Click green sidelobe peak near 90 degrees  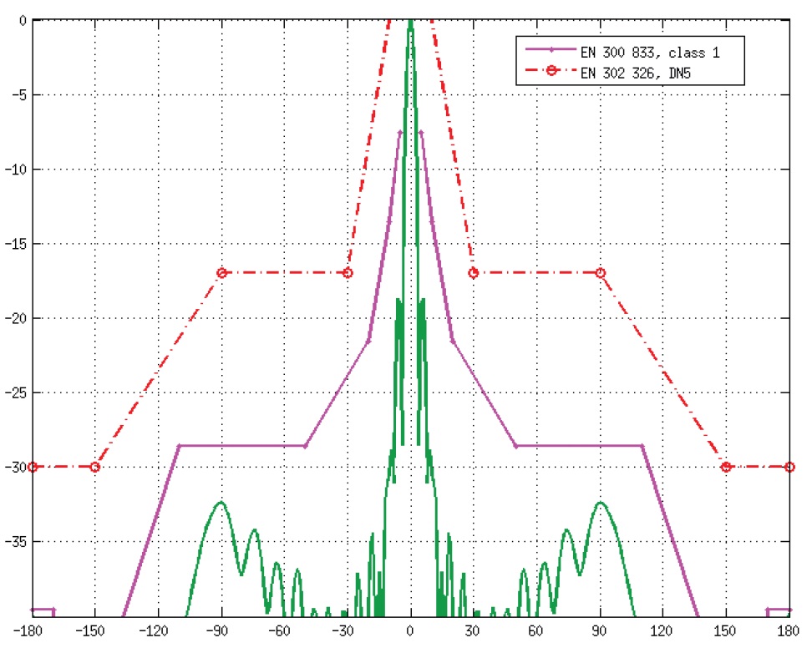(x=600, y=503)
